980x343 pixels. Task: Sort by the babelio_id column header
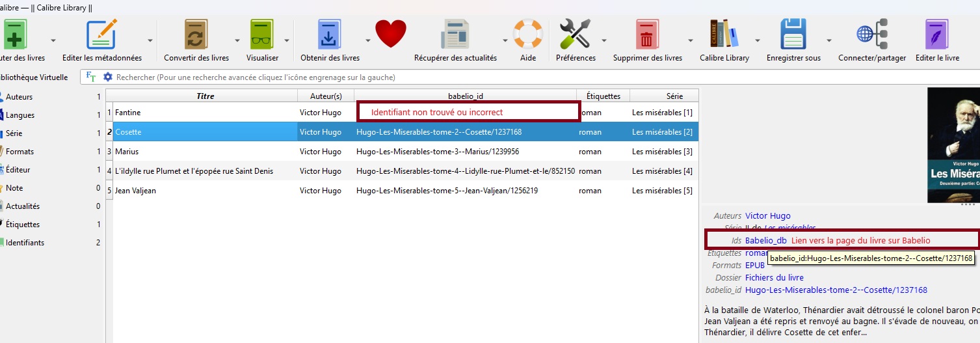pos(465,96)
